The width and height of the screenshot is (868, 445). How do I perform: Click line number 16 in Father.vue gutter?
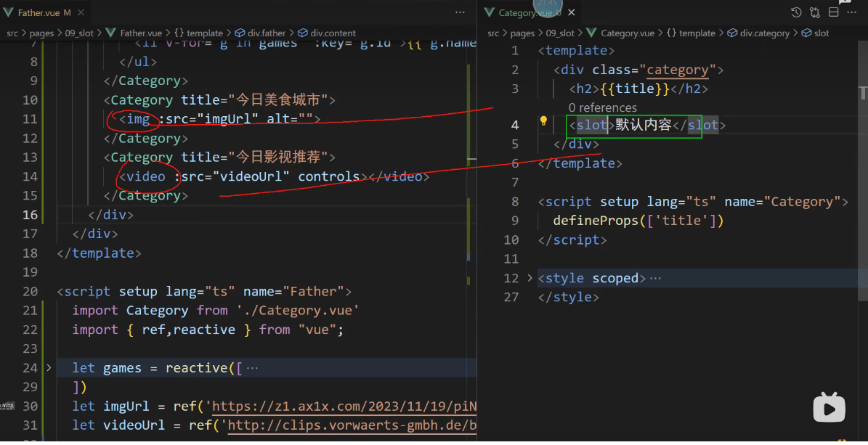(30, 215)
